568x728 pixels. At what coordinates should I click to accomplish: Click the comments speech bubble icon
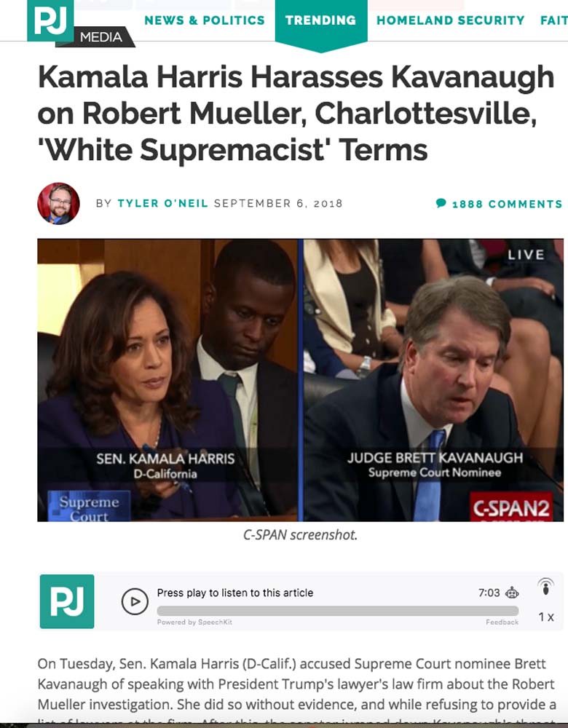[441, 203]
